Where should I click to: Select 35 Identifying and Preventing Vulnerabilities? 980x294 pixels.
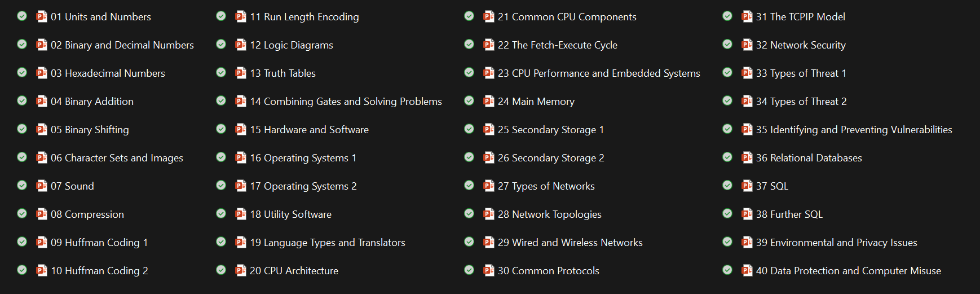click(854, 130)
